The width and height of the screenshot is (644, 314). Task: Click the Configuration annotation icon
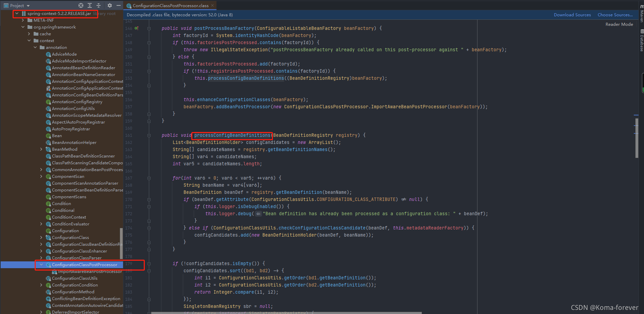pyautogui.click(x=49, y=231)
